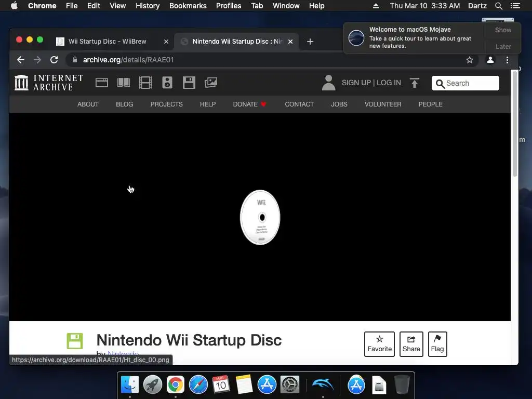Click the Share button
Viewport: 532px width, 399px height.
pyautogui.click(x=411, y=344)
